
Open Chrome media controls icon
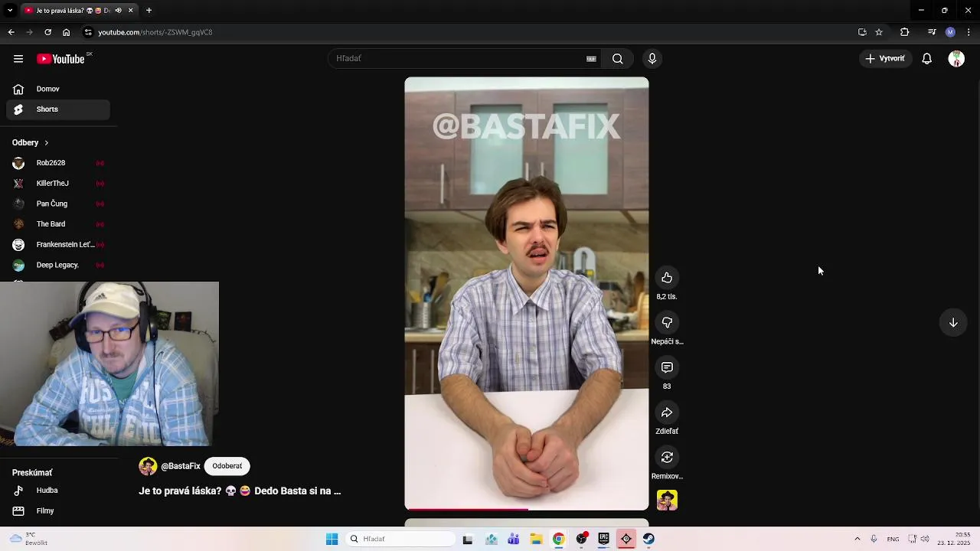coord(932,32)
